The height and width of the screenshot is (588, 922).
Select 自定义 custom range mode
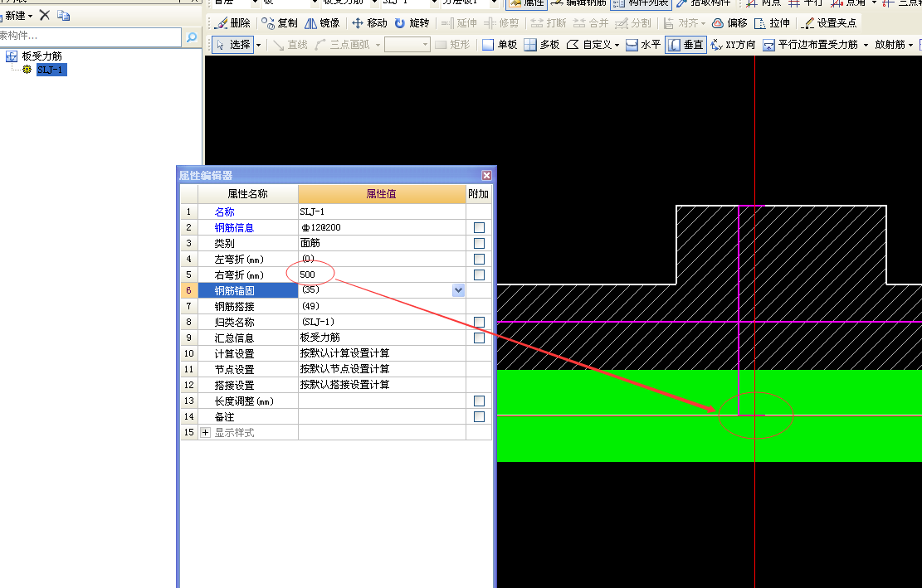tap(589, 45)
